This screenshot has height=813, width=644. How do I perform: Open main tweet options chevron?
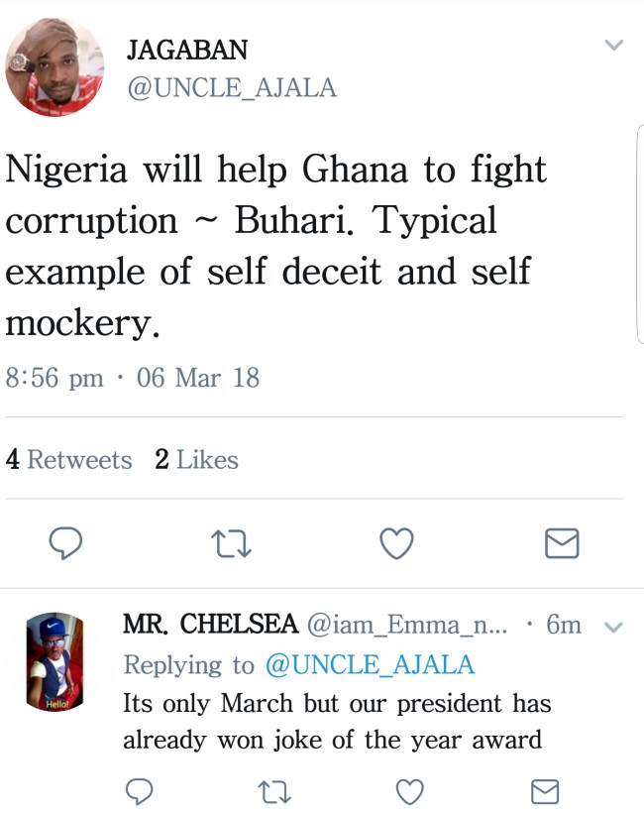coord(614,46)
